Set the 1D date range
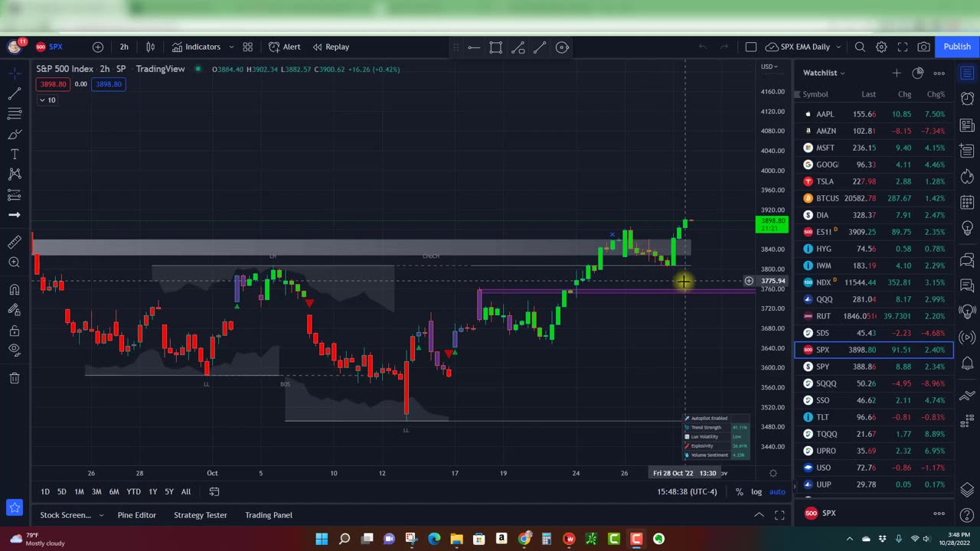Image resolution: width=980 pixels, height=551 pixels. coord(44,492)
